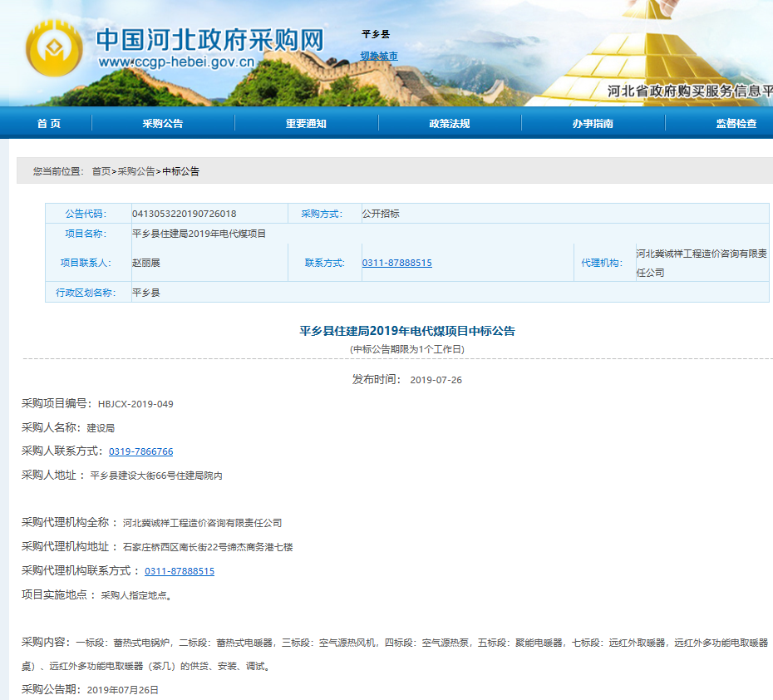Click purchaser phone link 0319-7866766
Viewport: 773px width, 700px height.
coord(140,451)
